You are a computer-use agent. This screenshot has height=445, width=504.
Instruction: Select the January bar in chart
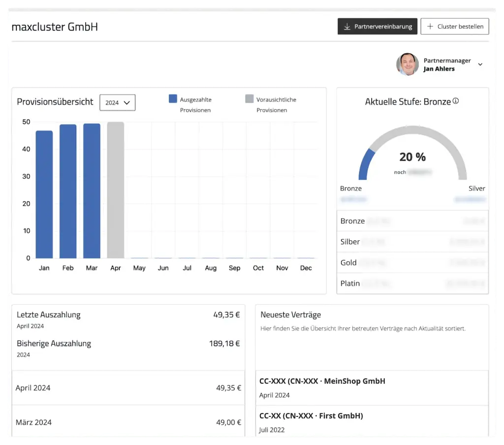44,194
